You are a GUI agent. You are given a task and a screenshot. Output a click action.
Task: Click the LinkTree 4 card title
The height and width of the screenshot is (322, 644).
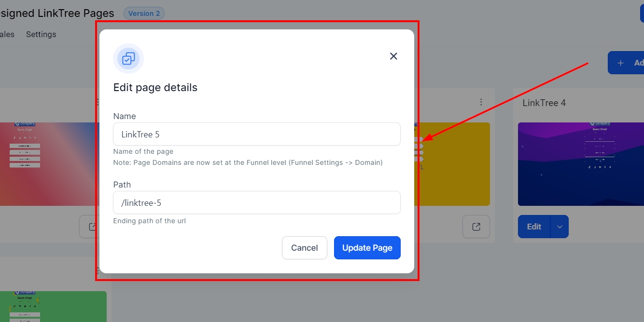544,103
